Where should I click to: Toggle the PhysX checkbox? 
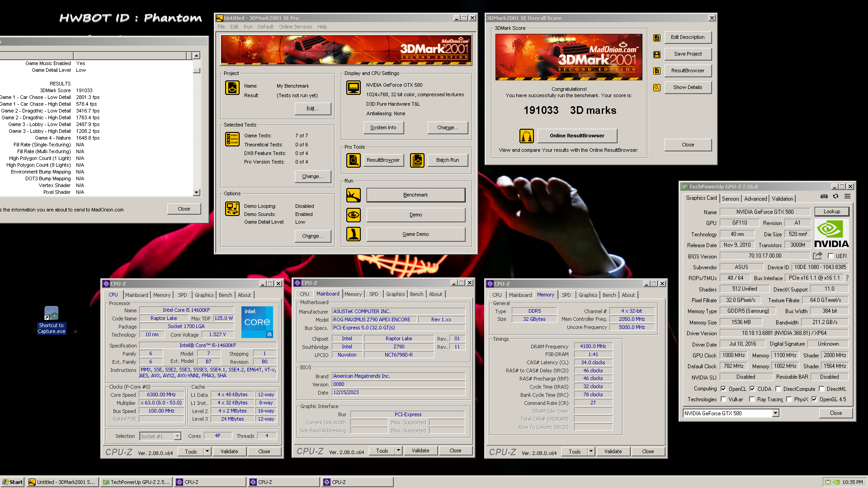coord(789,399)
